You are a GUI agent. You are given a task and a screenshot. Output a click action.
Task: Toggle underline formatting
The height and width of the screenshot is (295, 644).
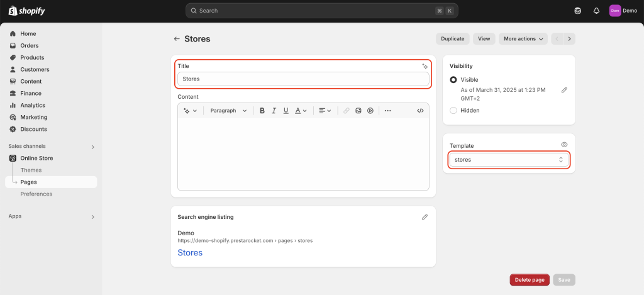pos(286,111)
